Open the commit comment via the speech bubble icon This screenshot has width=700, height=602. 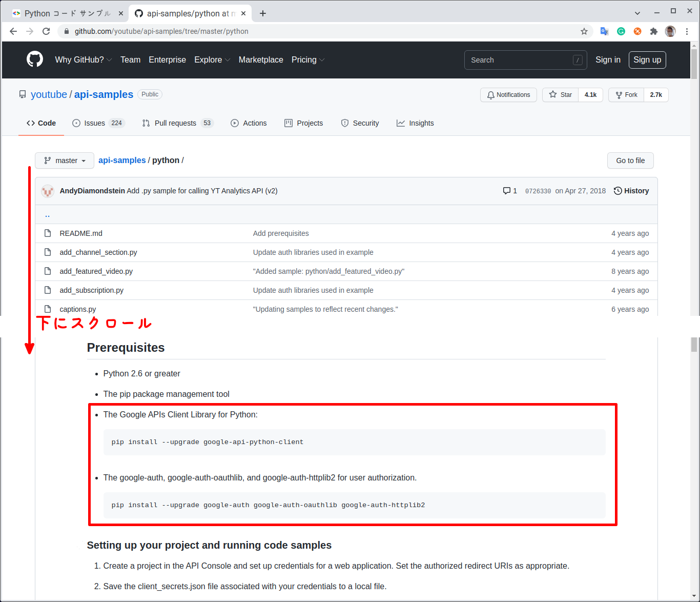pyautogui.click(x=506, y=190)
